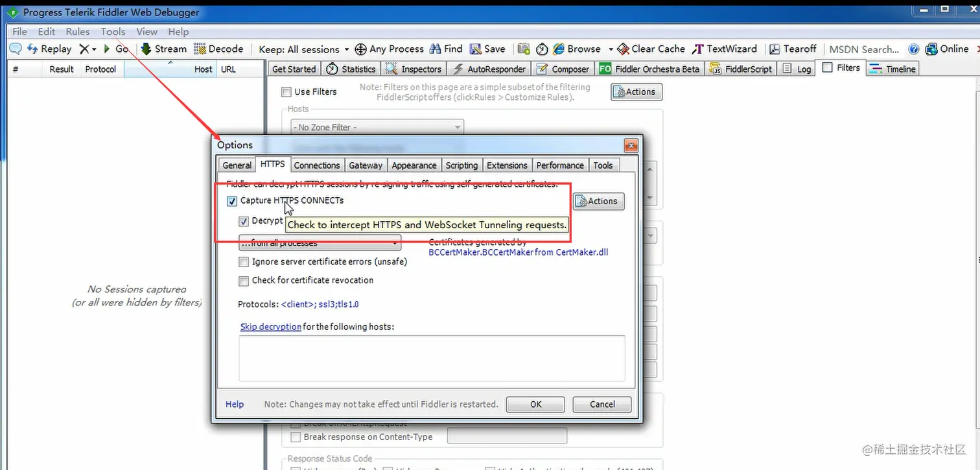Click the blue help question mark icon
This screenshot has width=980, height=470.
pos(914,49)
